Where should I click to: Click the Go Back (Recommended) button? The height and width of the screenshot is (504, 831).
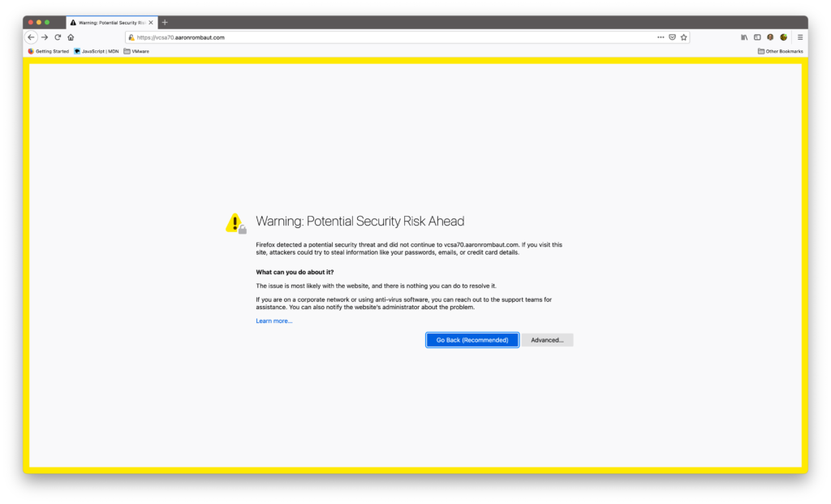click(472, 340)
